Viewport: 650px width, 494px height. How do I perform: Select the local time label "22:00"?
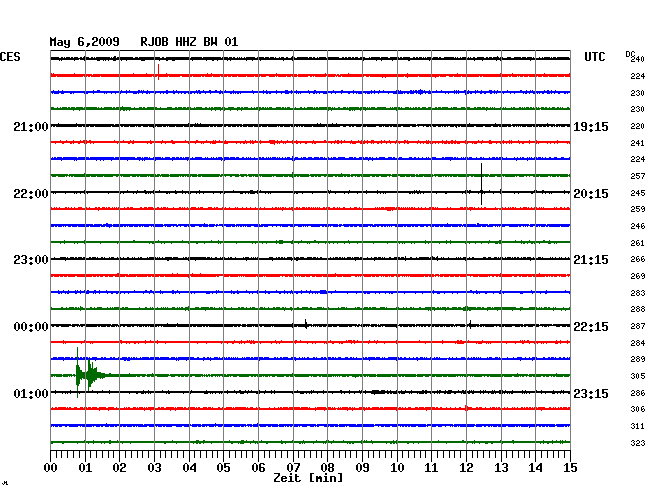point(31,194)
